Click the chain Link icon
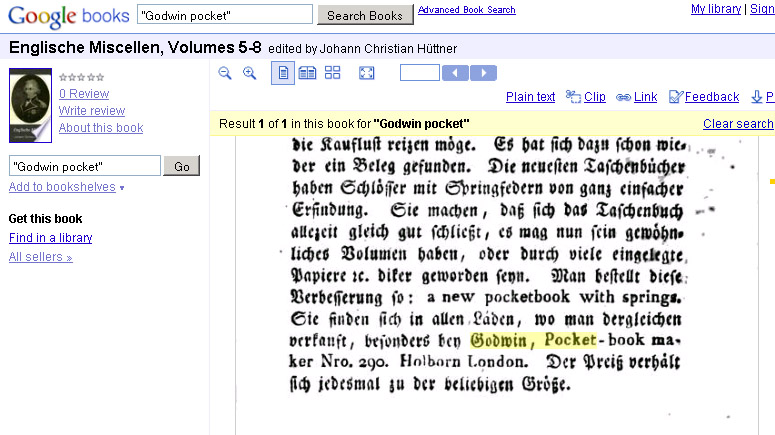This screenshot has width=775, height=435. click(x=623, y=97)
